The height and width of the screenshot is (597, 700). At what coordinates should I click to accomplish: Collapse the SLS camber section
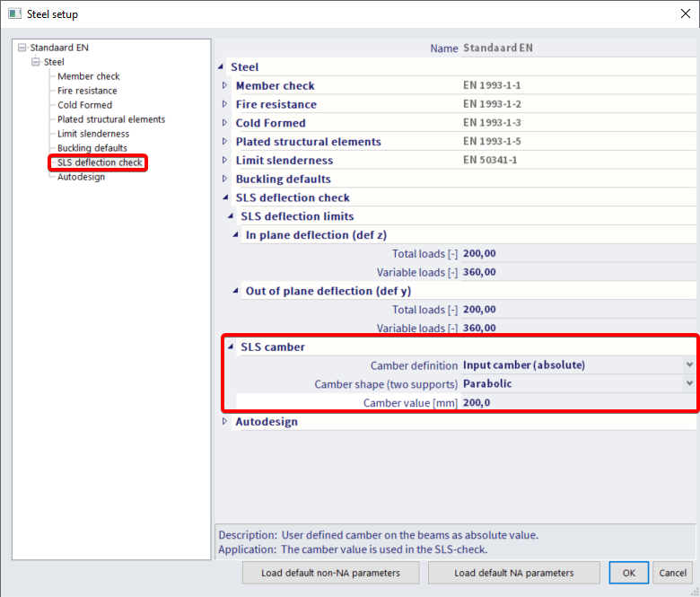click(x=231, y=347)
